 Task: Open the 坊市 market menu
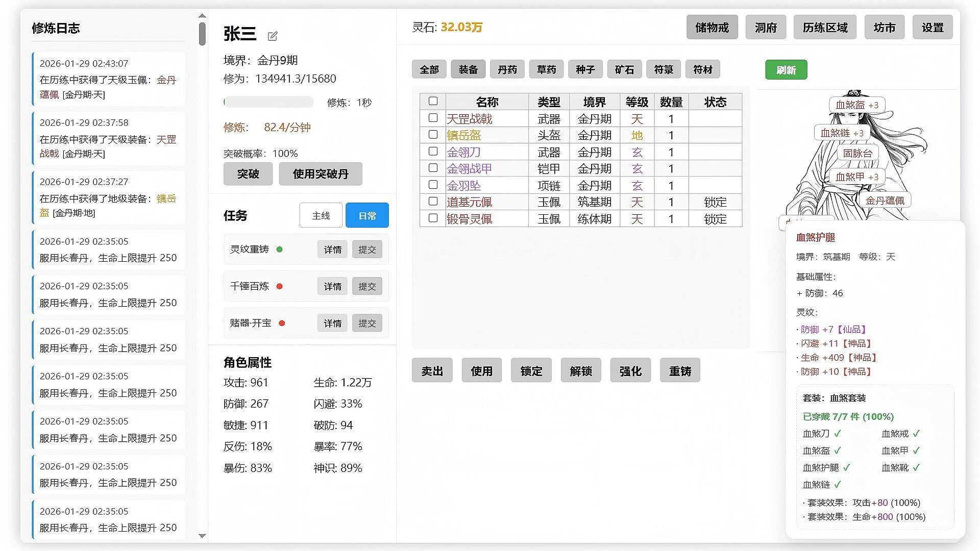884,28
